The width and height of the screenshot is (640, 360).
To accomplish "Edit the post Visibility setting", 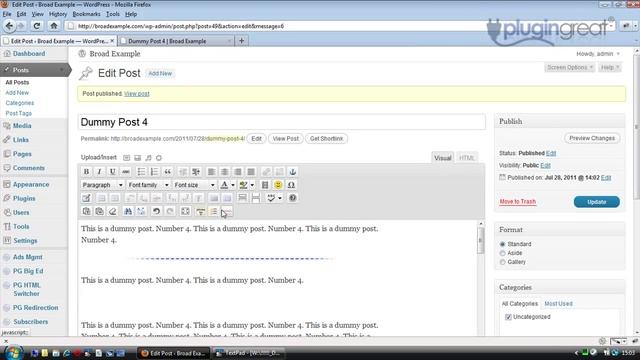I will [x=545, y=166].
